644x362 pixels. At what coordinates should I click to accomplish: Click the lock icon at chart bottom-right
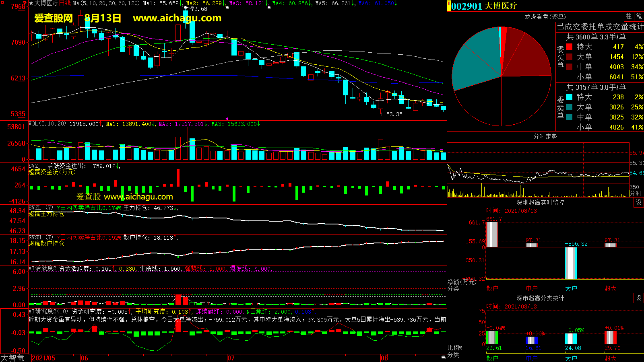443,357
